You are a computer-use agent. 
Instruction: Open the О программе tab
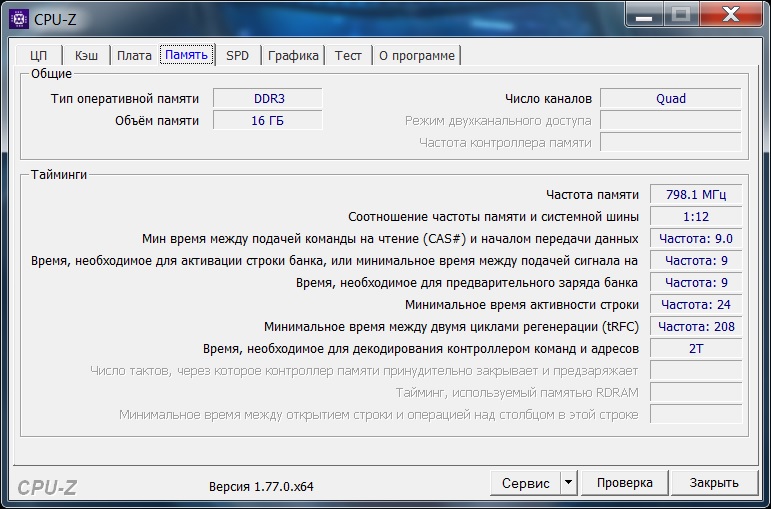click(416, 55)
